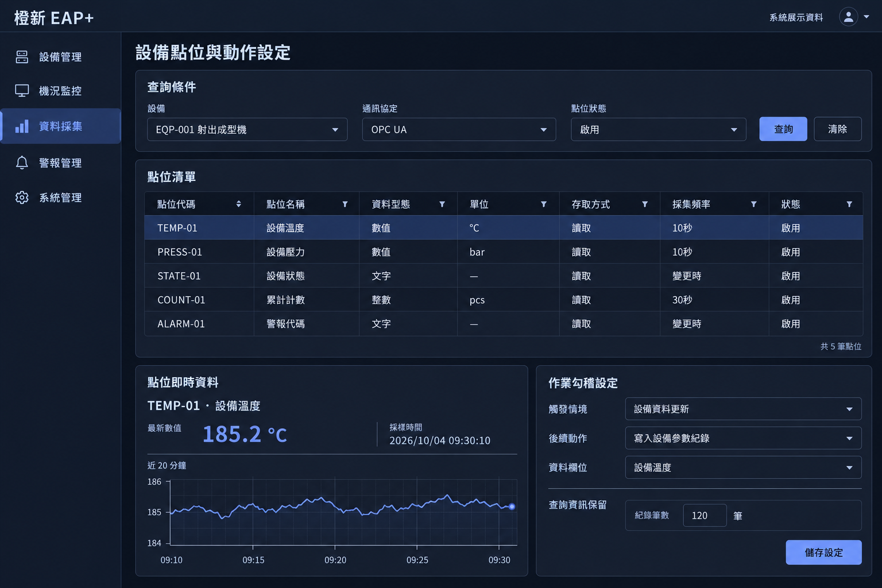The height and width of the screenshot is (588, 882).
Task: Go to 機況監控 menu item
Action: 60,90
